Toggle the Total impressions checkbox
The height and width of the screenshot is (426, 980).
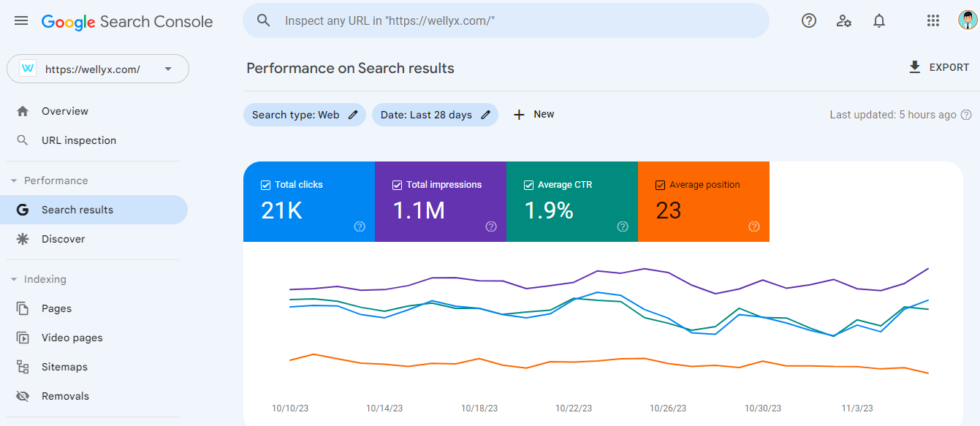tap(398, 185)
